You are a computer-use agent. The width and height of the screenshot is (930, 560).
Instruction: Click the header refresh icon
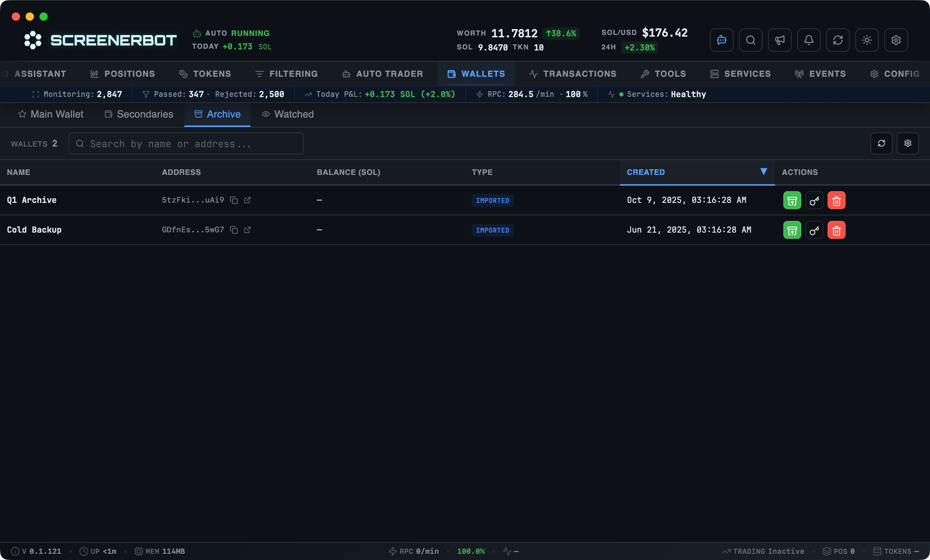coord(838,40)
